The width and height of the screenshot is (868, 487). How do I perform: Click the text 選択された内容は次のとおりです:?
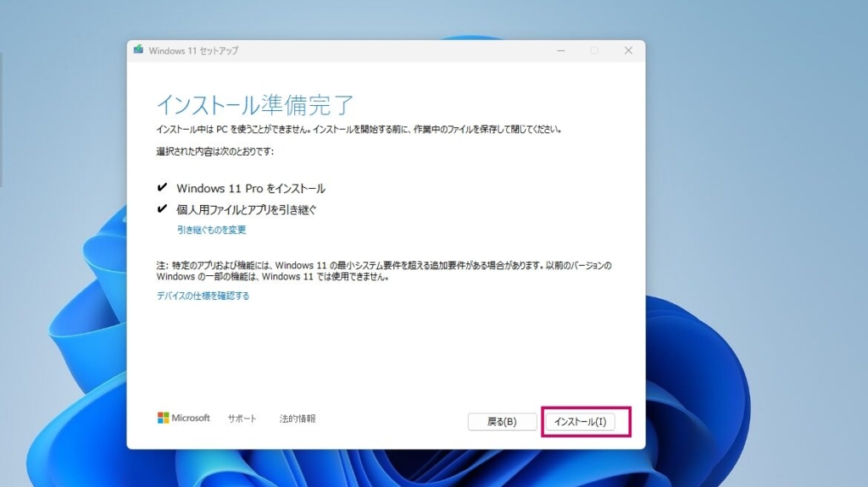click(214, 152)
